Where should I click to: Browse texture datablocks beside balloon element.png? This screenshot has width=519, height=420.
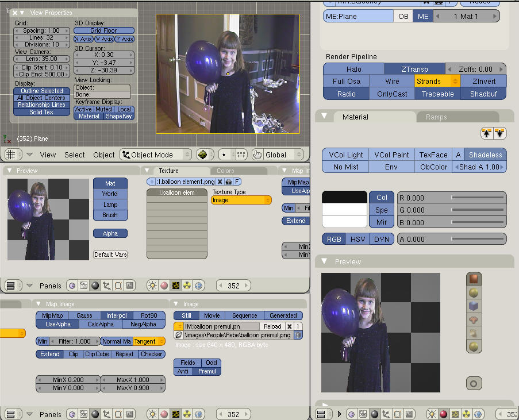click(152, 182)
